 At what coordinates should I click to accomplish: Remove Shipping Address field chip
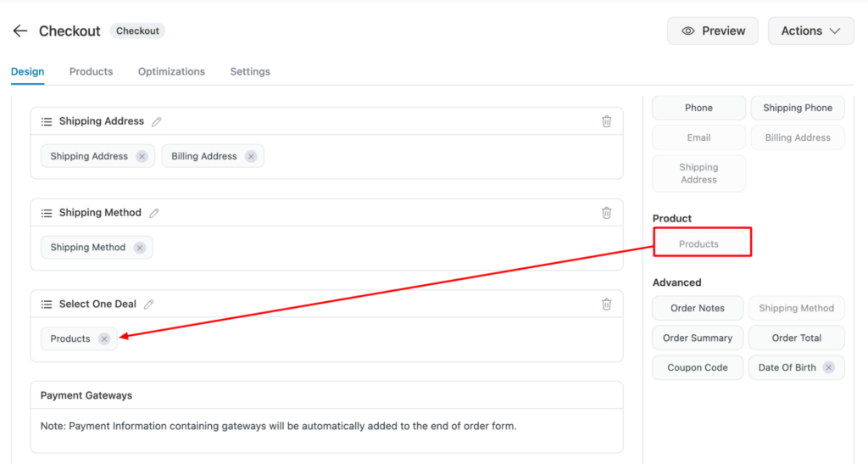tap(142, 156)
